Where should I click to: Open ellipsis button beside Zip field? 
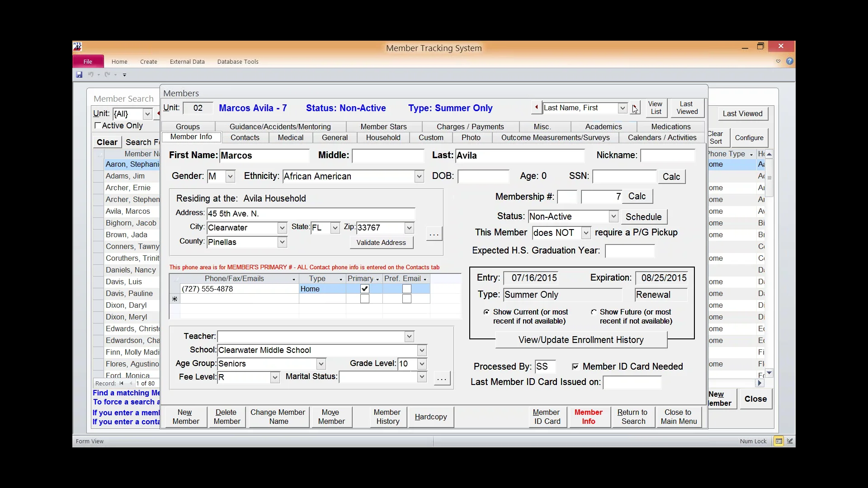(x=434, y=234)
